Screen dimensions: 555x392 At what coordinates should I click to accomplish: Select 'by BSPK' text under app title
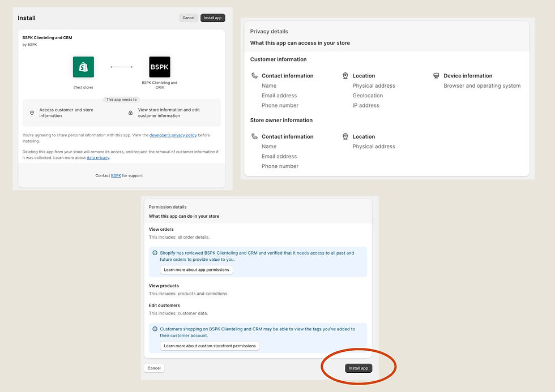click(x=29, y=45)
